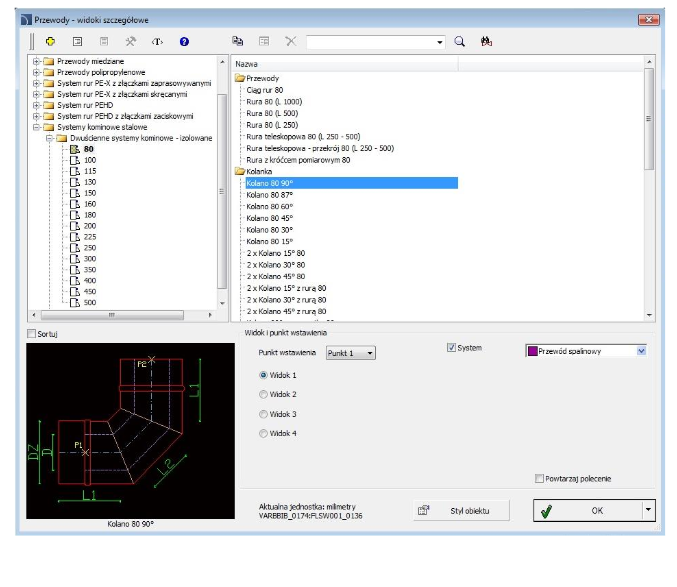Open help with the blue question mark icon

pyautogui.click(x=184, y=42)
